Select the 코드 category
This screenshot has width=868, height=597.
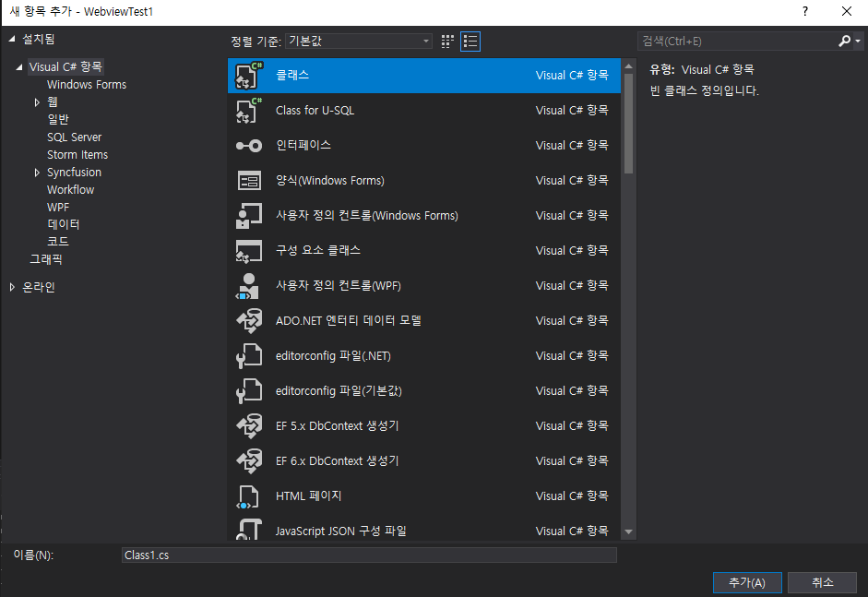tap(58, 242)
